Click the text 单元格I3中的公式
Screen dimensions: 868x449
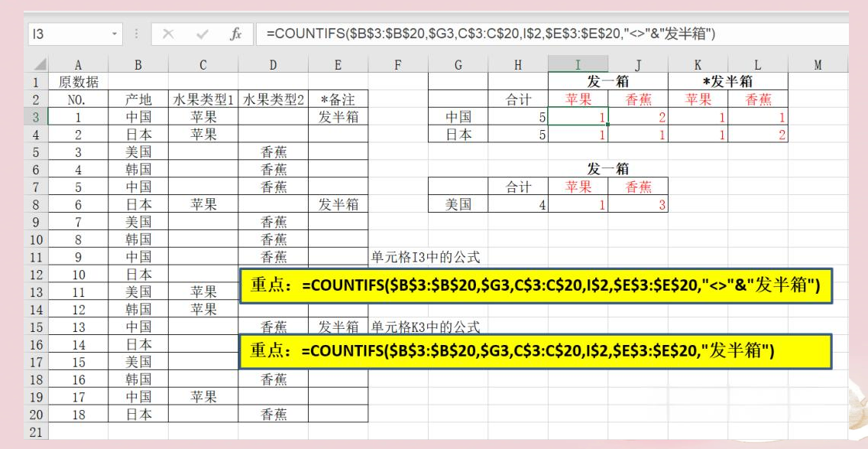425,257
